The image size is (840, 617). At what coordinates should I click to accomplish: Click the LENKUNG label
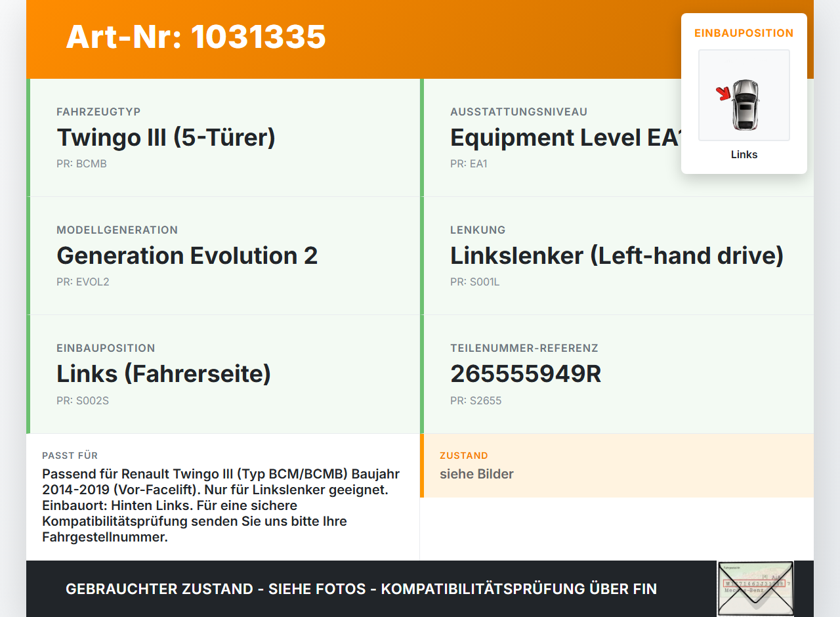click(x=478, y=230)
